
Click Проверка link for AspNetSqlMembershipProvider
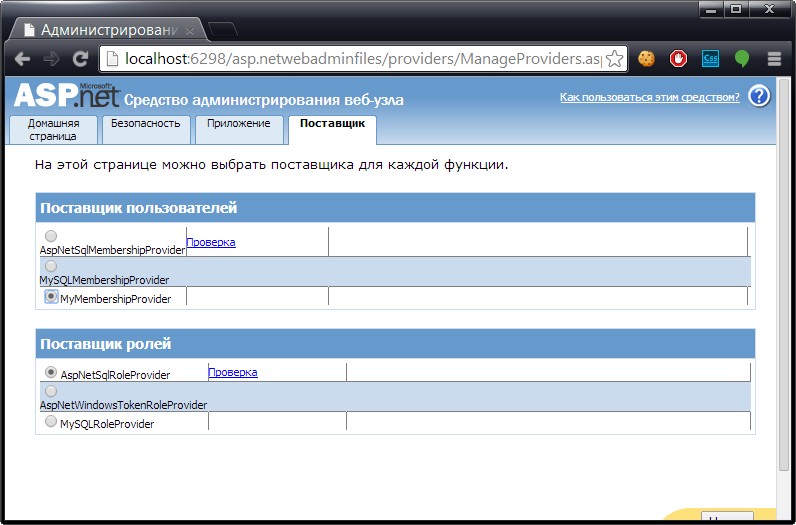[x=211, y=242]
